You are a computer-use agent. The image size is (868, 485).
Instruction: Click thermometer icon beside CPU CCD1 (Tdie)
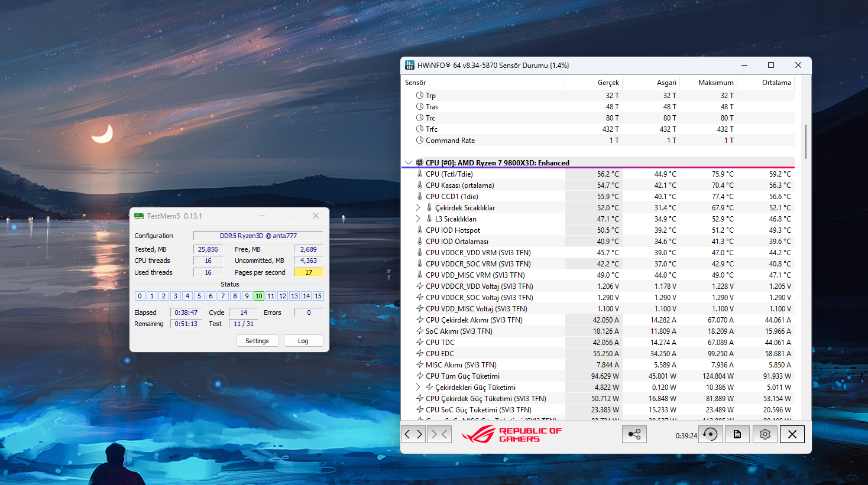tap(420, 196)
